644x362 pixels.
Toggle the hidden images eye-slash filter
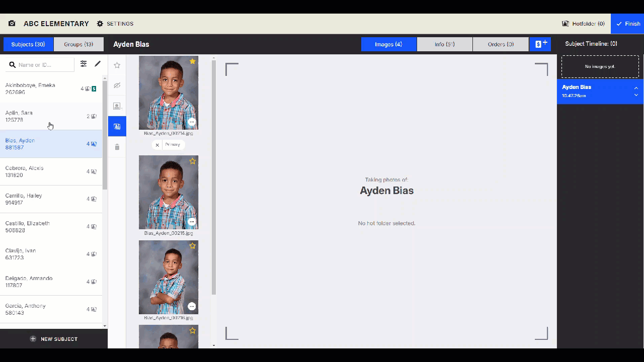tap(117, 85)
